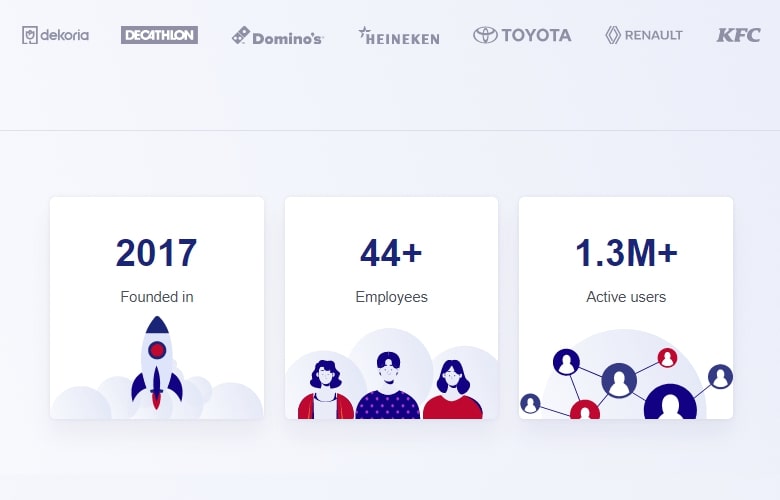
Task: Click the Domino's logo
Action: point(278,36)
